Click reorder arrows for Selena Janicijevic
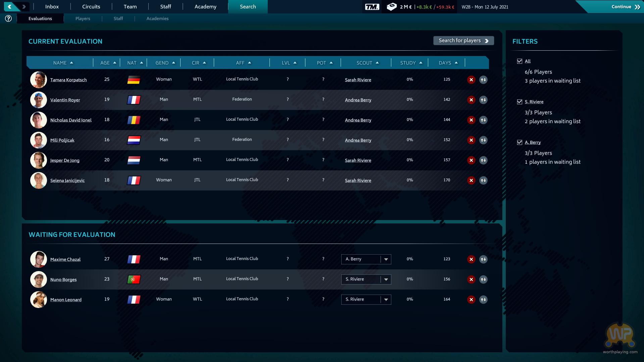The image size is (644, 362). click(483, 180)
